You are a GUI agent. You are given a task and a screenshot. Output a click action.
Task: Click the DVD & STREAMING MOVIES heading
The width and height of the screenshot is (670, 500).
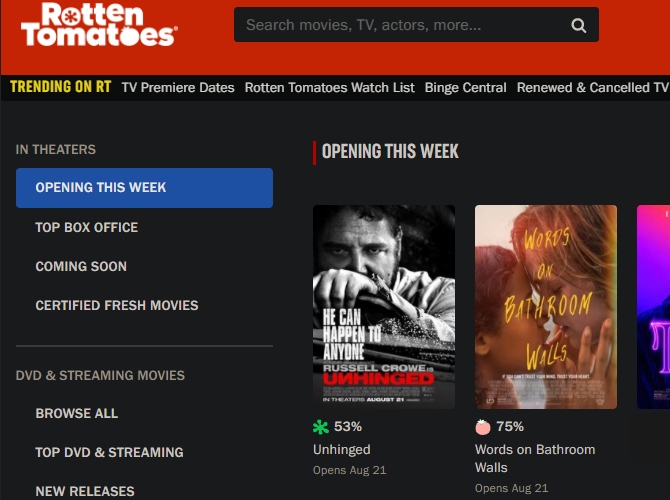tap(100, 375)
